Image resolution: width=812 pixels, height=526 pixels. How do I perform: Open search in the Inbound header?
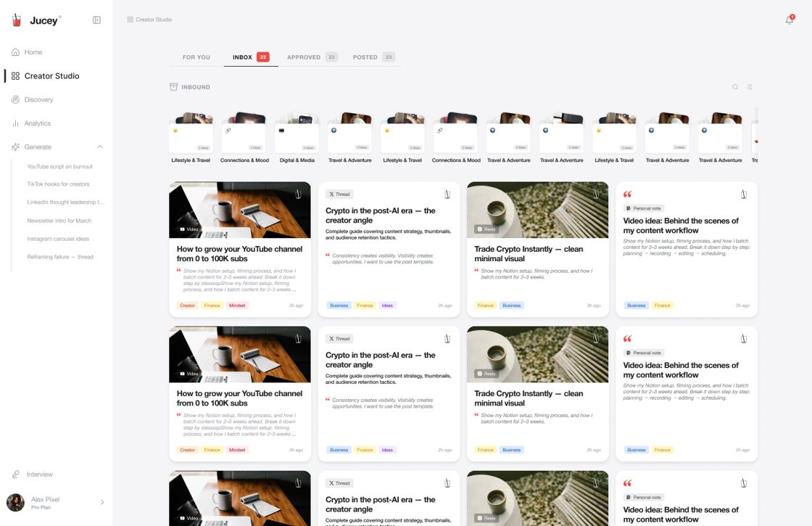click(x=735, y=87)
